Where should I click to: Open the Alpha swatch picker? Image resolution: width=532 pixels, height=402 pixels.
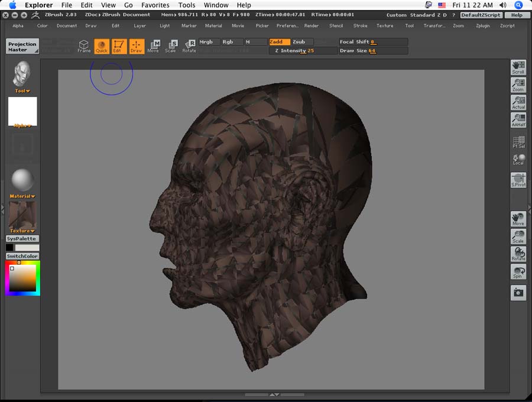point(22,112)
